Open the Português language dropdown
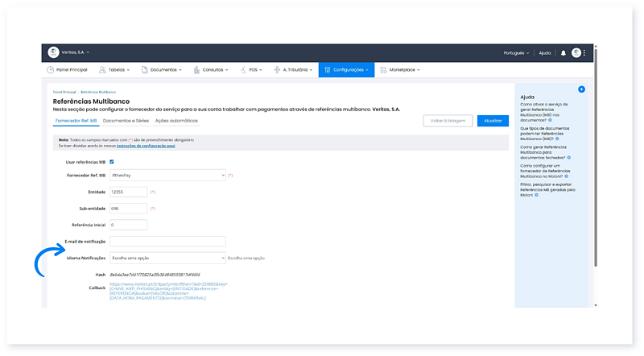This screenshot has height=356, width=644. (516, 53)
